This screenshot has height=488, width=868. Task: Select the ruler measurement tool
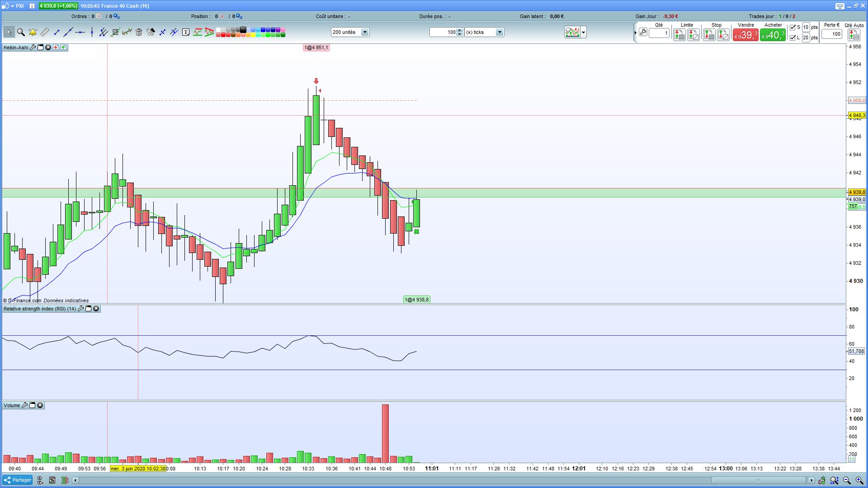(44, 32)
